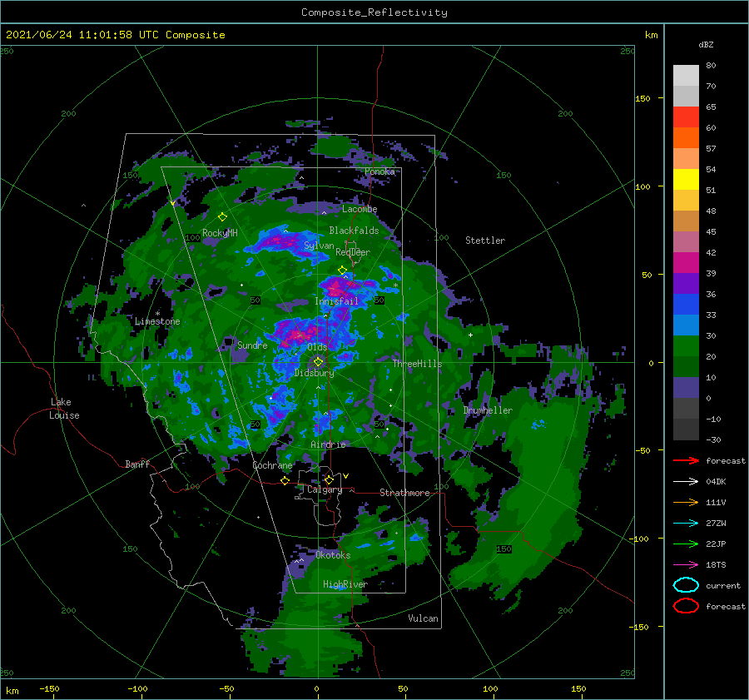Click the cyan 27ZW arrow in legend

click(686, 524)
